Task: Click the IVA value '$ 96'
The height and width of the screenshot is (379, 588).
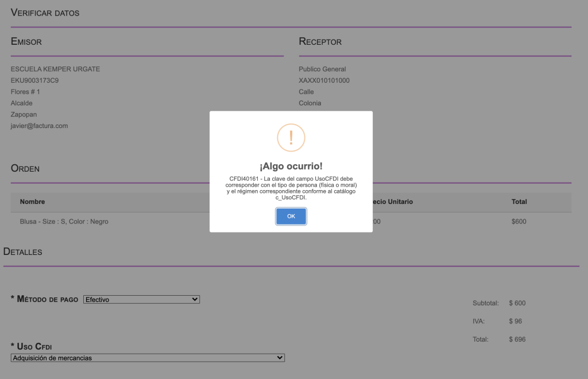Action: 515,321
